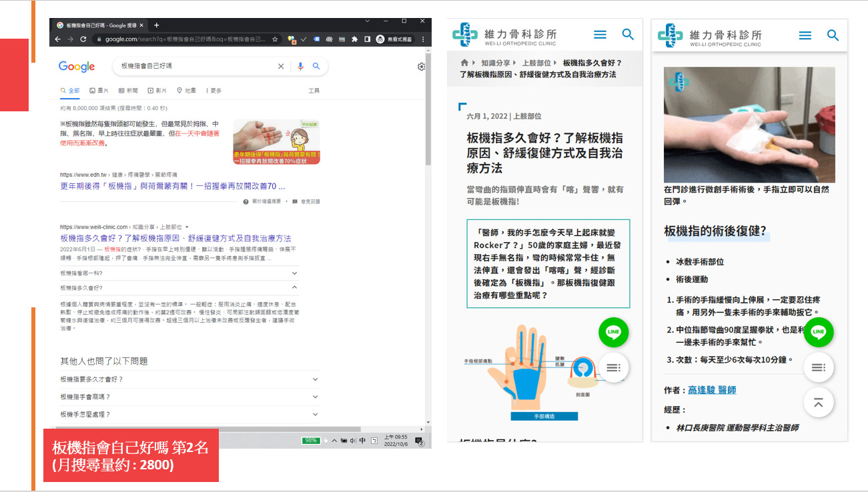Expand the 板機指看哪一科? question
The image size is (868, 492).
coord(179,273)
